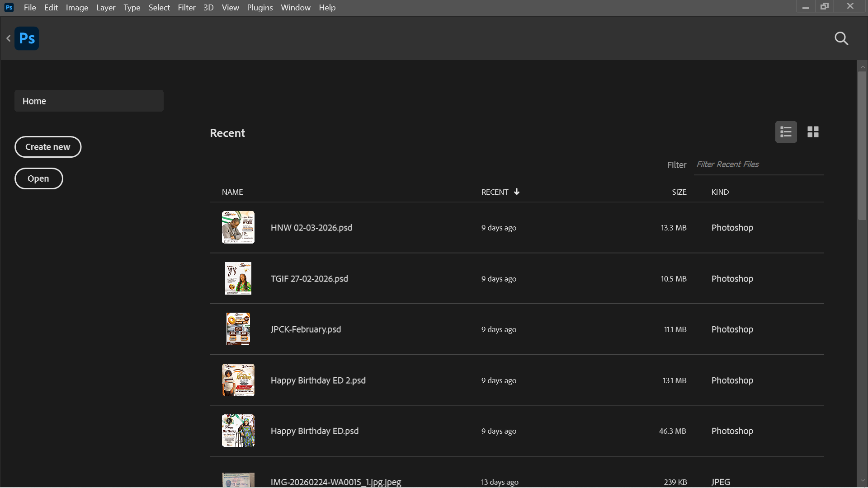Screen dimensions: 868x488
Task: Click the scrollbar down arrow
Action: pos(863,480)
